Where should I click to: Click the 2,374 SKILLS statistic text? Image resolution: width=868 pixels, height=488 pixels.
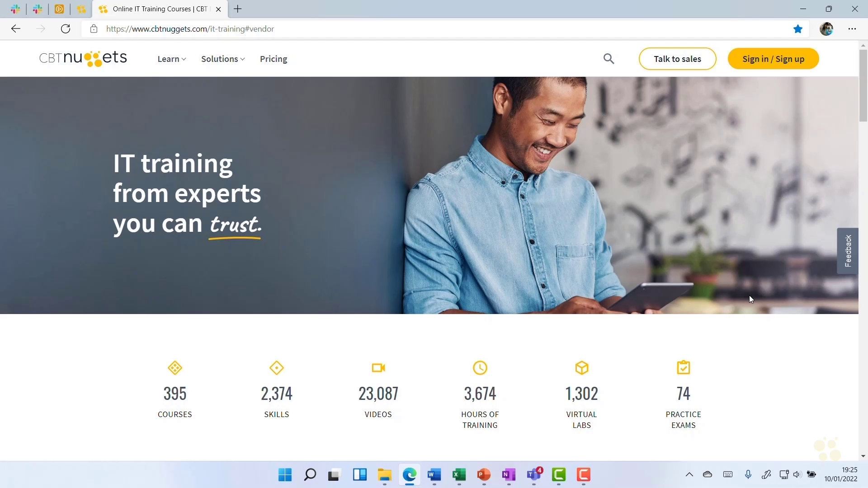click(x=277, y=402)
